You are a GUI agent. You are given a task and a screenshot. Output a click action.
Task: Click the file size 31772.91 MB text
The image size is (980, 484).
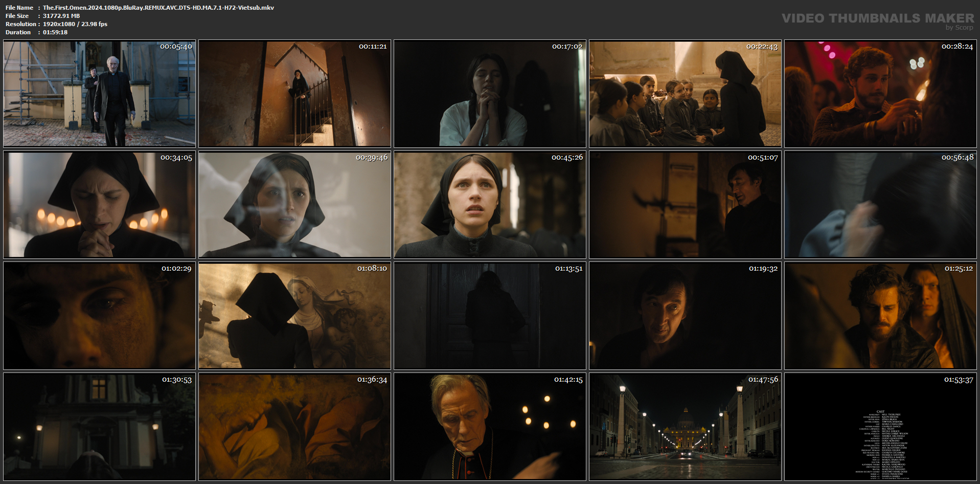point(61,16)
